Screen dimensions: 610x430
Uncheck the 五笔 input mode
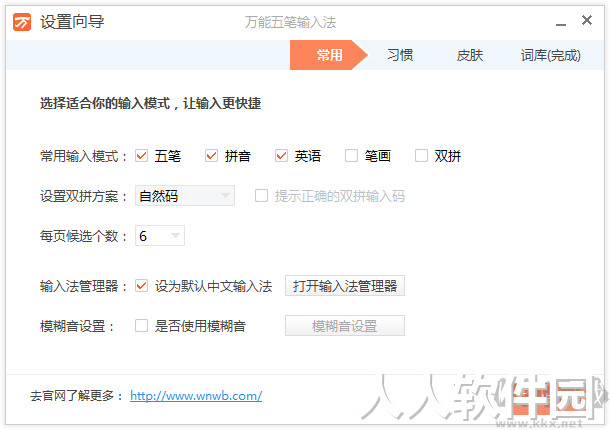click(x=142, y=156)
